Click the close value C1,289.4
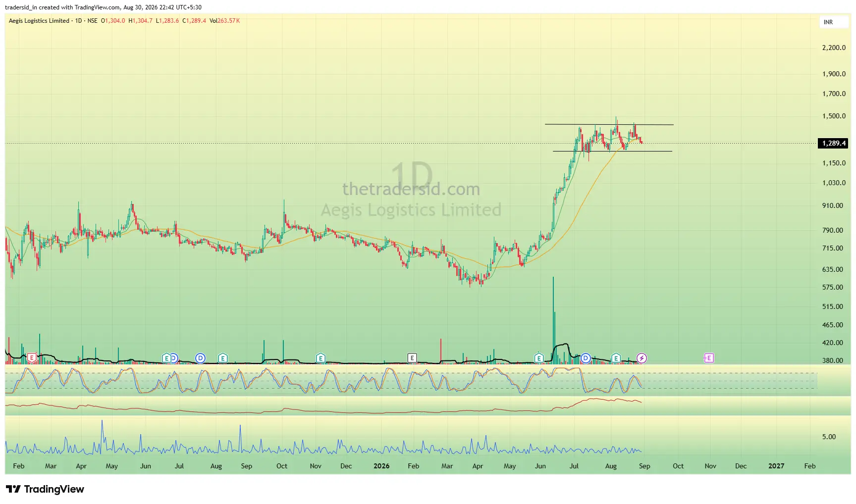This screenshot has height=504, width=856. tap(194, 21)
